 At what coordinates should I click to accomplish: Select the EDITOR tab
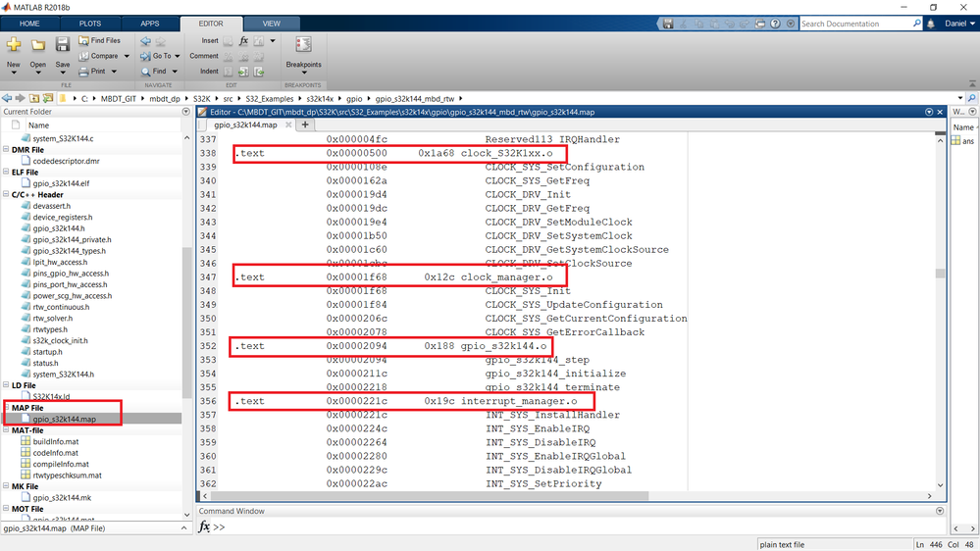tap(211, 24)
